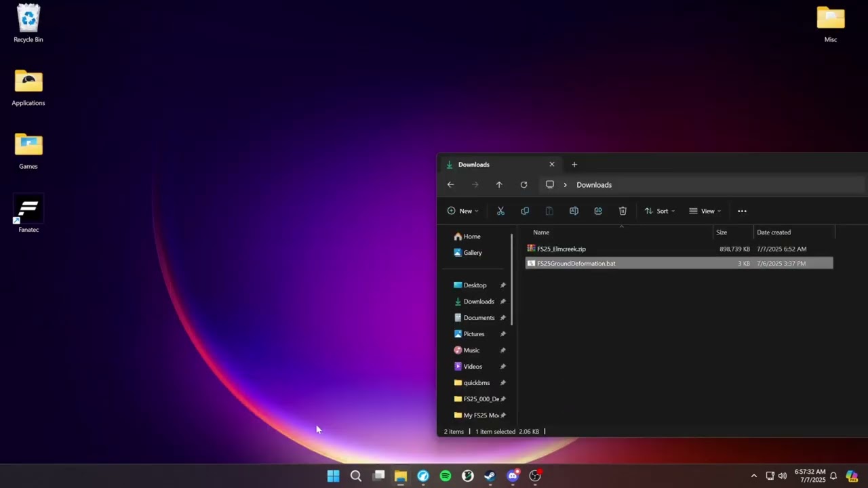Select the Applications folder on desktop
Image resolution: width=868 pixels, height=488 pixels.
tap(28, 87)
